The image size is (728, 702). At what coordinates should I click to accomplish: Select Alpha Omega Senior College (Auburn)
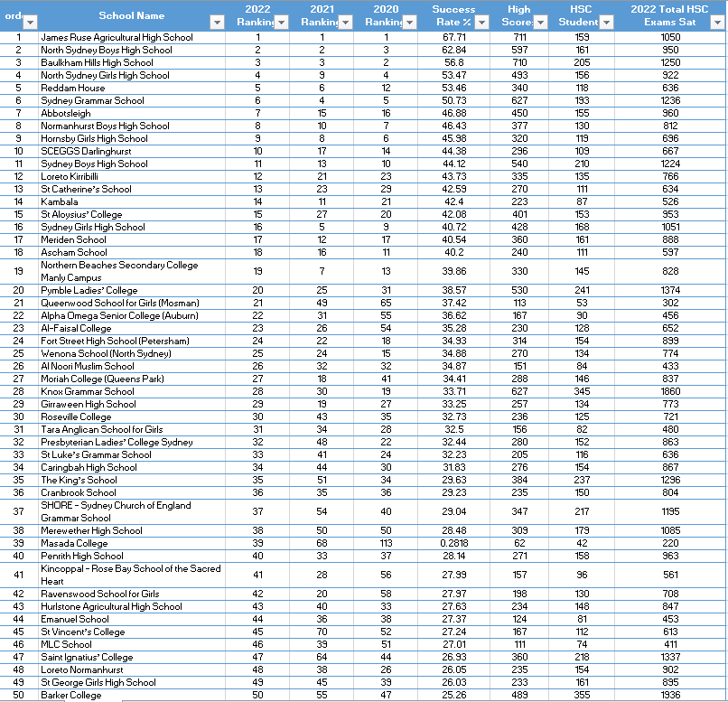(x=132, y=315)
